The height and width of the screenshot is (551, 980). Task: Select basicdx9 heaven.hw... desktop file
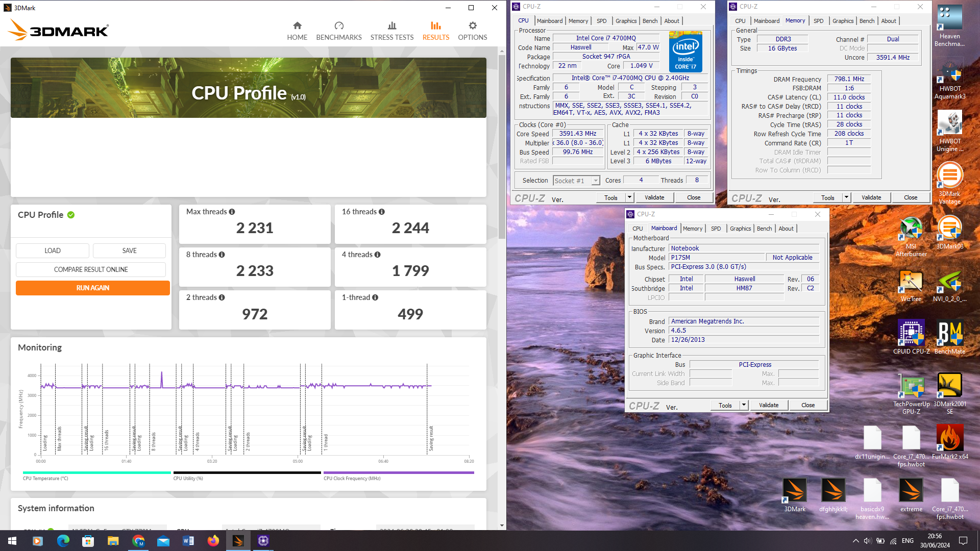coord(872,499)
